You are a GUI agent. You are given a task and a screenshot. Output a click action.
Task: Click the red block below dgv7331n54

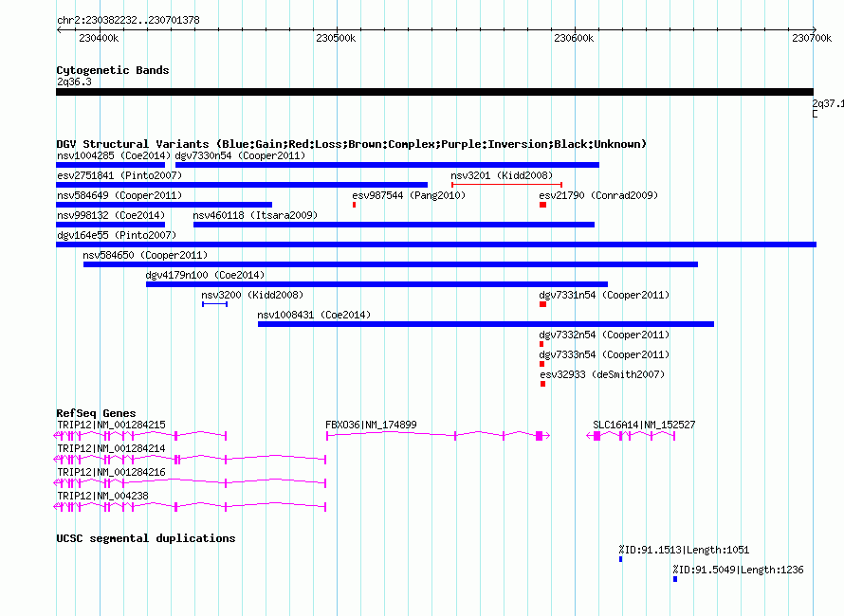542,304
